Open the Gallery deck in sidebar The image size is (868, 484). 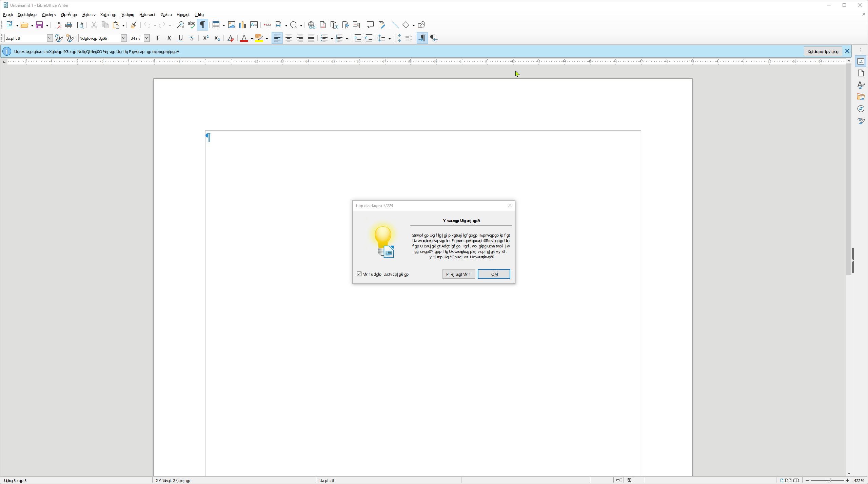click(861, 97)
